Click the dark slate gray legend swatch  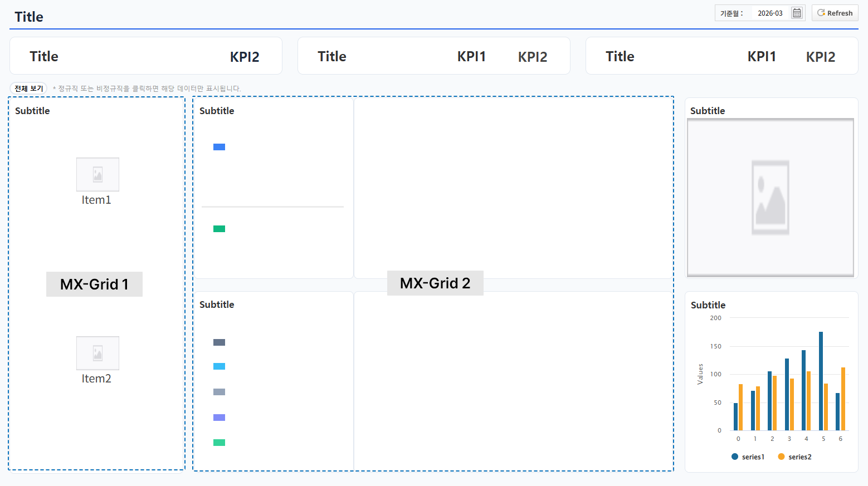click(219, 342)
